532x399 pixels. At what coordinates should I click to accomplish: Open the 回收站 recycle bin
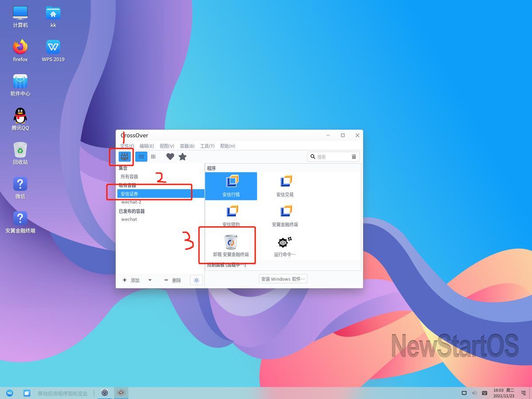pos(20,153)
